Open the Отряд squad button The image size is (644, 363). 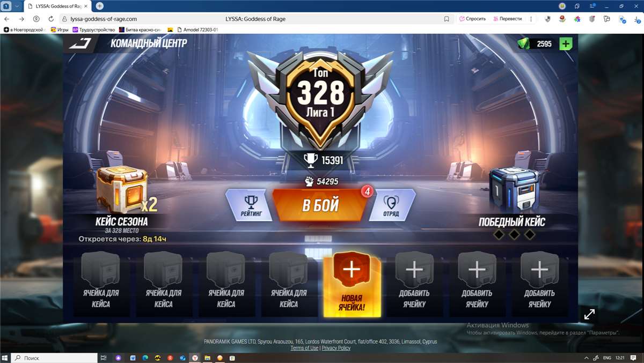point(391,205)
